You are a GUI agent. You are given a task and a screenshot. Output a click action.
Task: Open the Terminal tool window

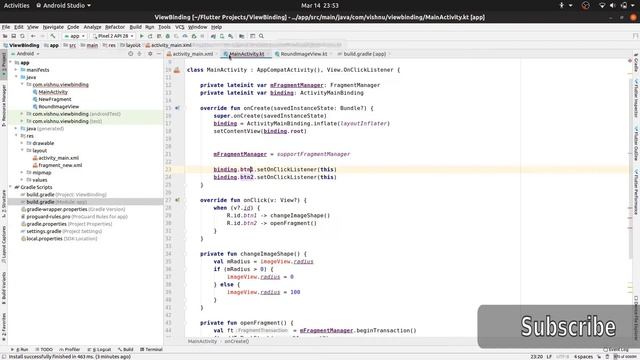coord(151,349)
